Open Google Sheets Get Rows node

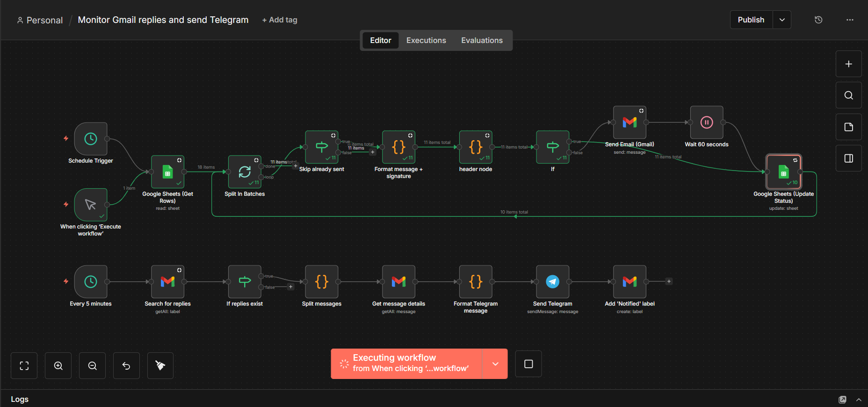coord(167,172)
